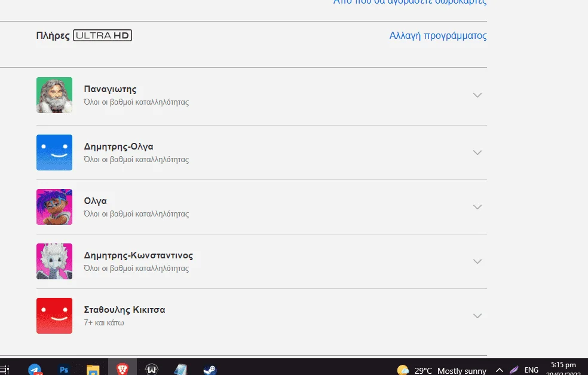Image resolution: width=588 pixels, height=375 pixels.
Task: Open the tilted paper app in taskbar
Action: tap(180, 370)
